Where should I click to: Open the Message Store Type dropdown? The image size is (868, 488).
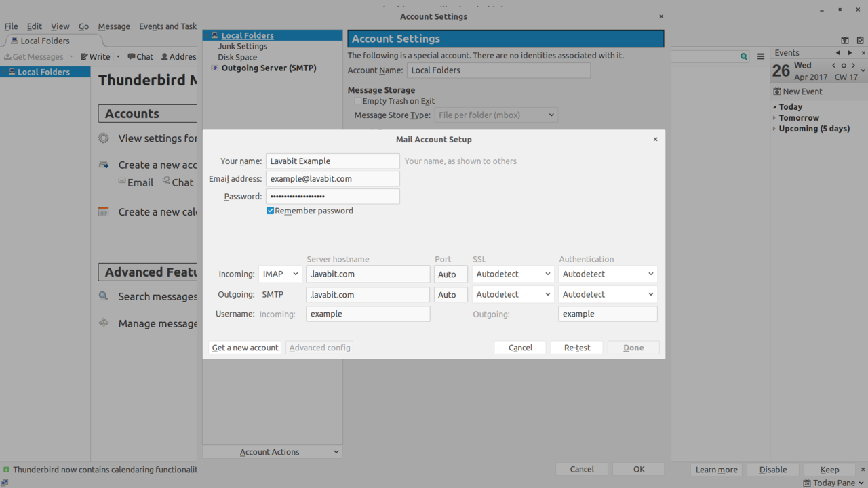(x=496, y=115)
